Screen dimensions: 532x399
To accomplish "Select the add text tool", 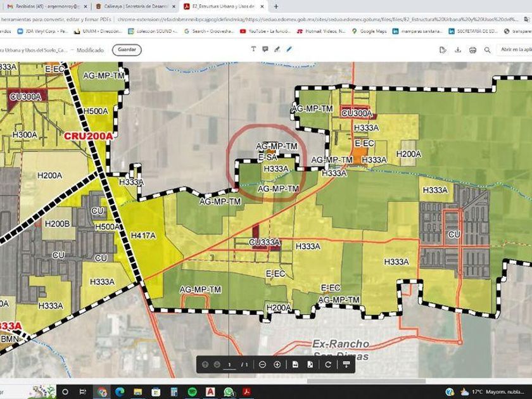I will click(253, 49).
